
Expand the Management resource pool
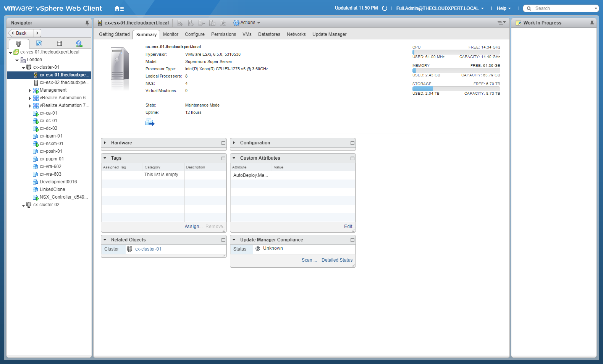click(30, 91)
